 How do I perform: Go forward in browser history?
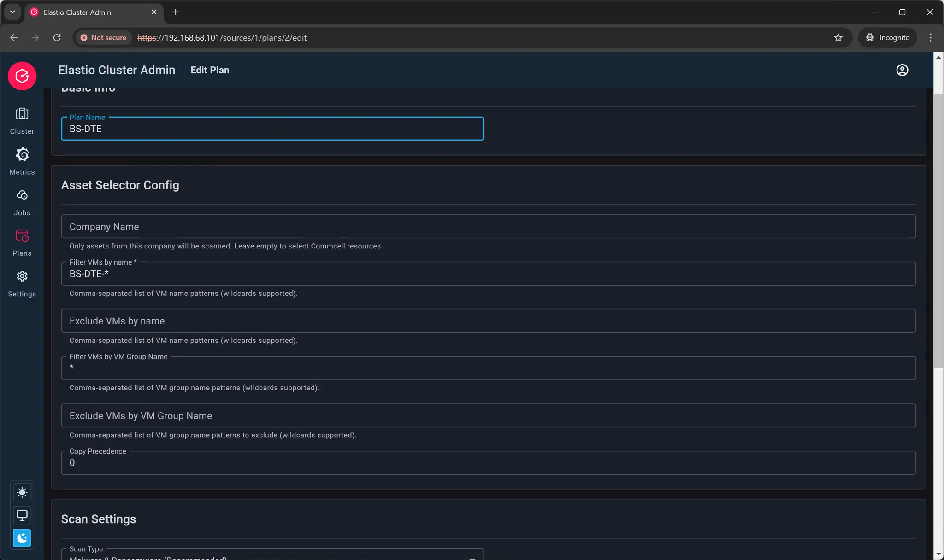coord(35,38)
